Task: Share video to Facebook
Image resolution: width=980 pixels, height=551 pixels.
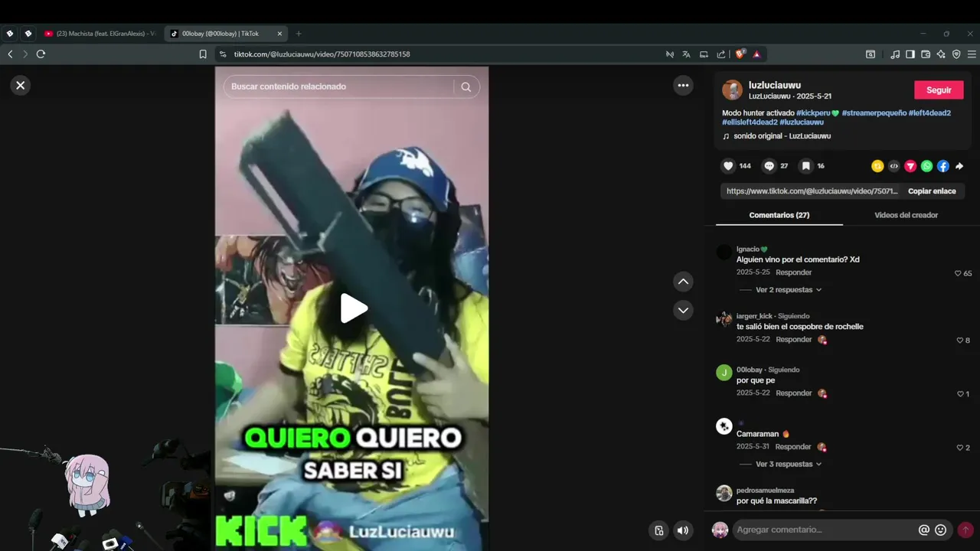Action: click(943, 166)
